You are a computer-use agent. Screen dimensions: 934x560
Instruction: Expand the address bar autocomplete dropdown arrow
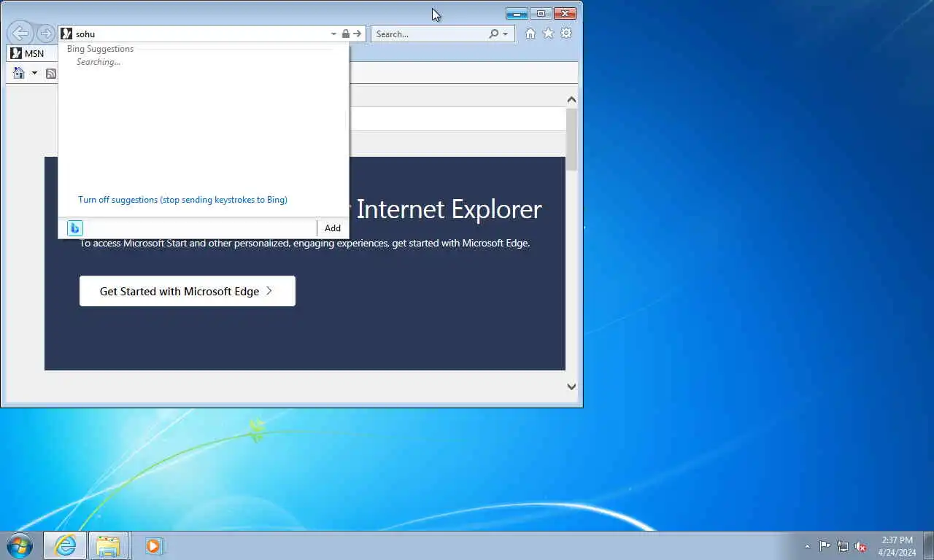click(x=333, y=34)
